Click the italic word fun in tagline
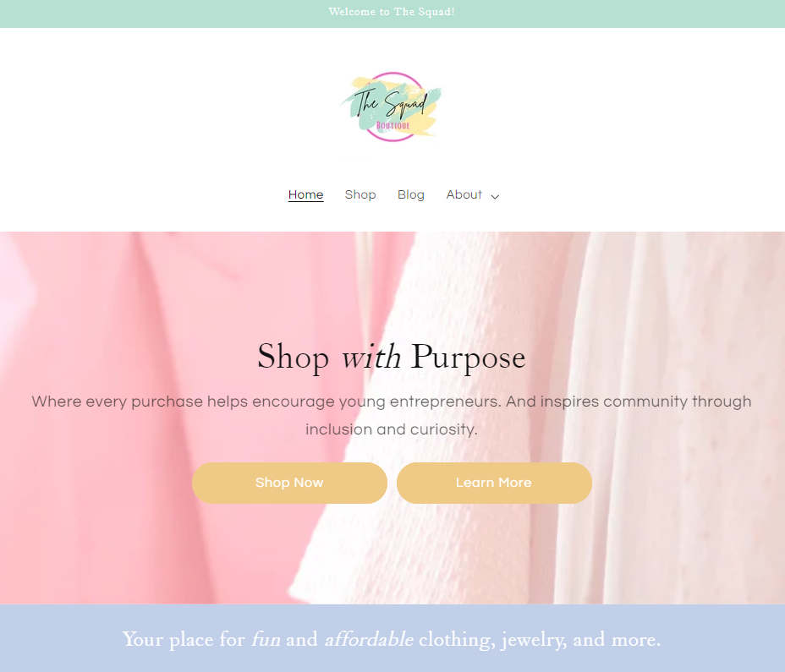The image size is (785, 672). pyautogui.click(x=266, y=640)
